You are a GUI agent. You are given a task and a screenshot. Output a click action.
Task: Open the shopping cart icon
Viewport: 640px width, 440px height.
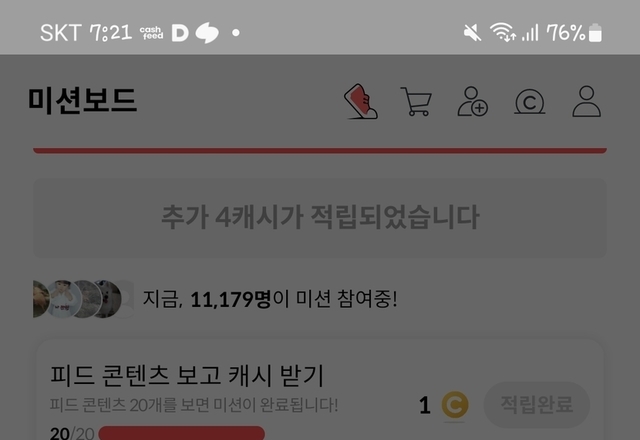416,101
